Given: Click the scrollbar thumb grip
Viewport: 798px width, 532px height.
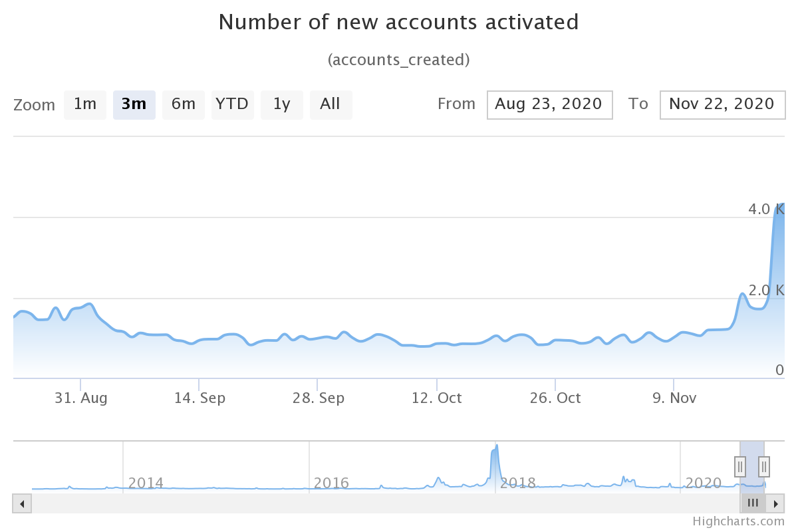Looking at the screenshot, I should (x=753, y=503).
